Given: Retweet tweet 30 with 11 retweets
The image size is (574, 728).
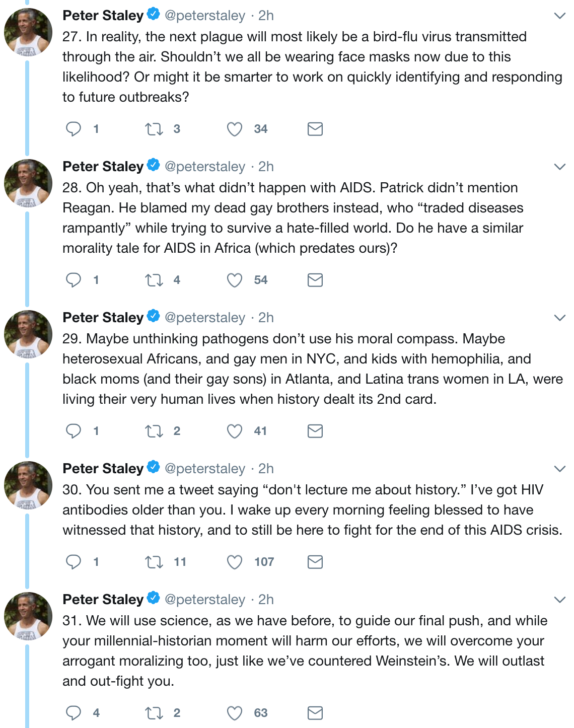Looking at the screenshot, I should pos(154,562).
